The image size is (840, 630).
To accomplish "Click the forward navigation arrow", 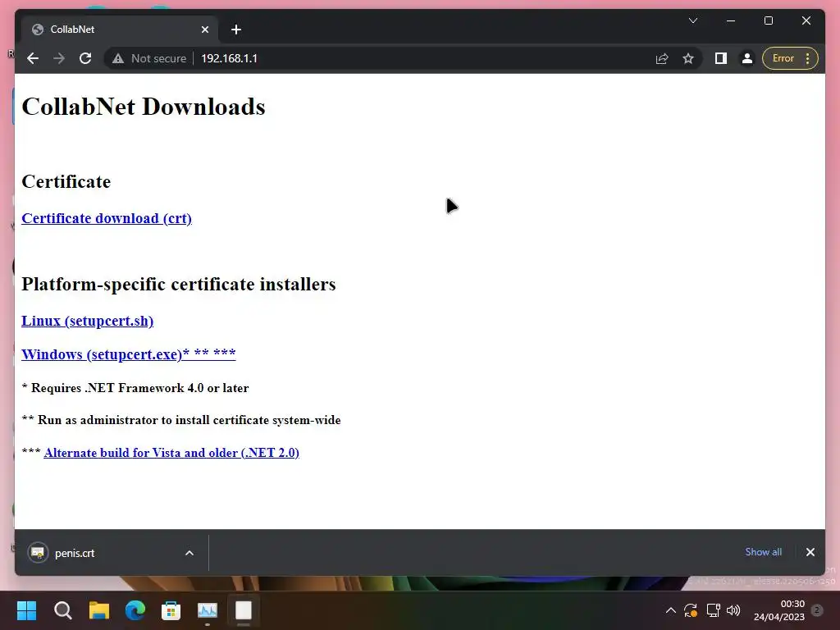I will [59, 58].
